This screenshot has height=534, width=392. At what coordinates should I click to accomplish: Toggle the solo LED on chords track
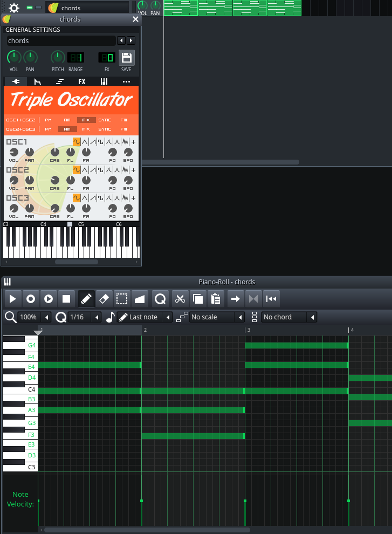pyautogui.click(x=38, y=8)
